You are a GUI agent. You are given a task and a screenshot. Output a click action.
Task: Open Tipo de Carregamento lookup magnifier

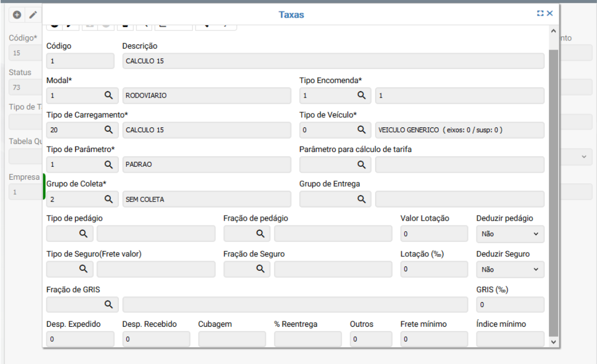[x=108, y=130]
